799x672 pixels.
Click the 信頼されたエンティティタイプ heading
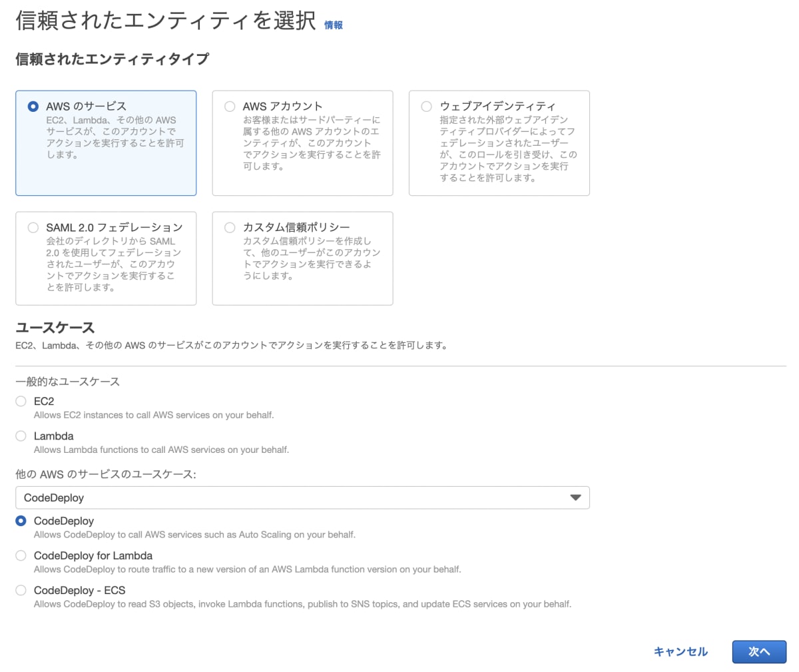point(112,59)
